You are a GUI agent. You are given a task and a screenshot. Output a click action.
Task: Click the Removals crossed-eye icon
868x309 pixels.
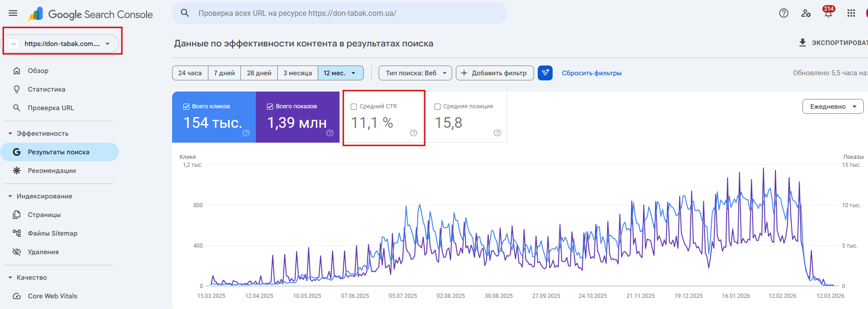pyautogui.click(x=17, y=252)
